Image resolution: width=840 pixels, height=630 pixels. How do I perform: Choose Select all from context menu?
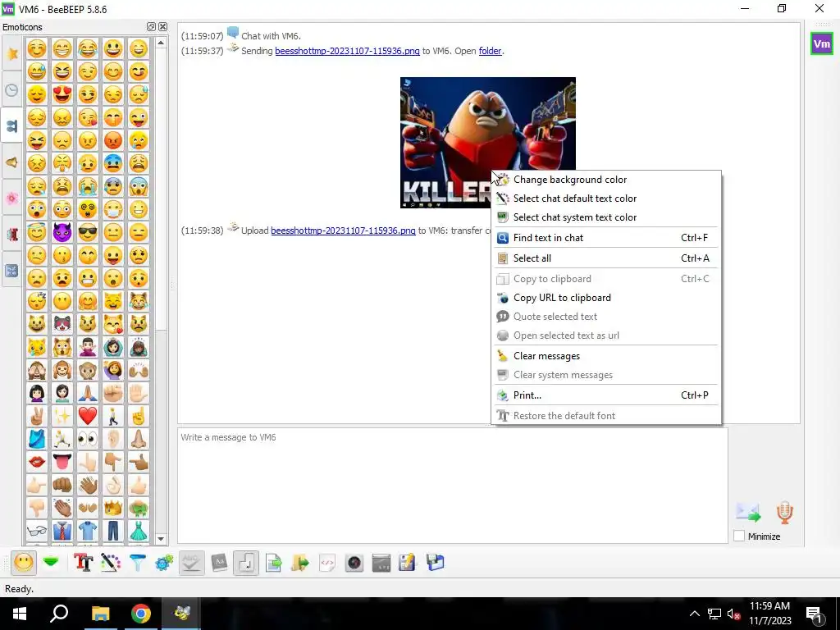click(606, 258)
